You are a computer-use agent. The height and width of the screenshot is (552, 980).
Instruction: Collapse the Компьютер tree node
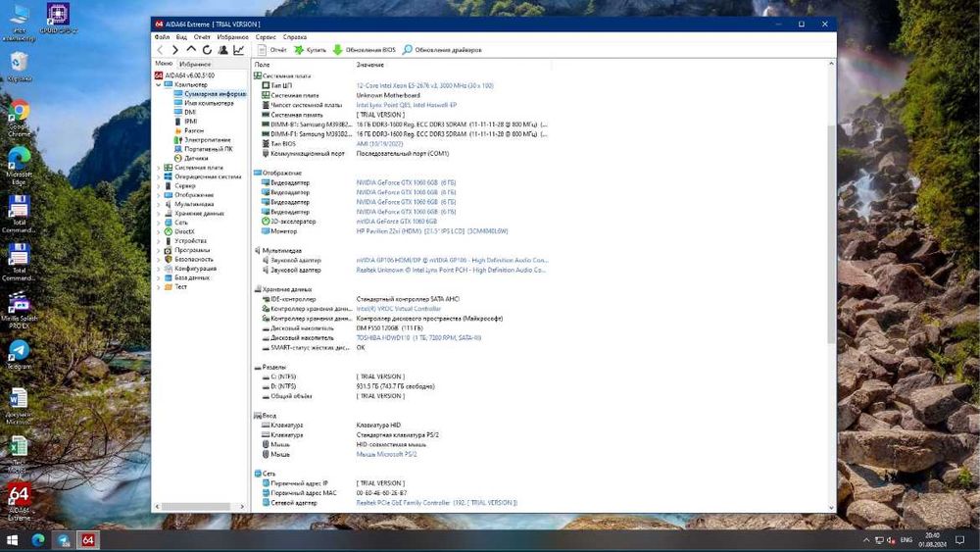coord(158,84)
